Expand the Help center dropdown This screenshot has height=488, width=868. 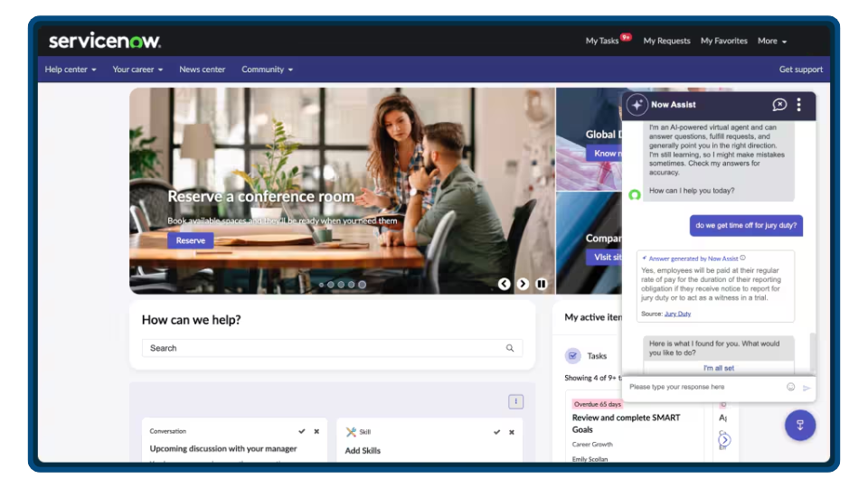point(71,70)
